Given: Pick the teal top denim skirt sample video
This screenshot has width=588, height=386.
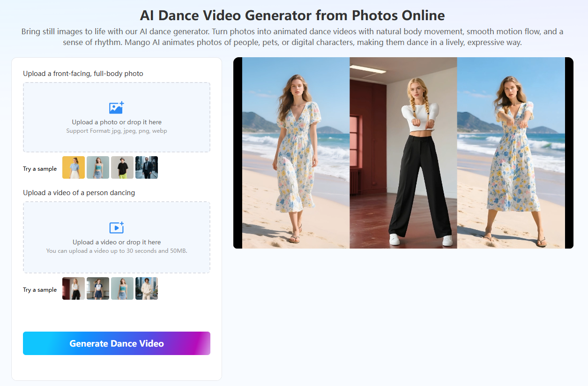Looking at the screenshot, I should [x=122, y=288].
